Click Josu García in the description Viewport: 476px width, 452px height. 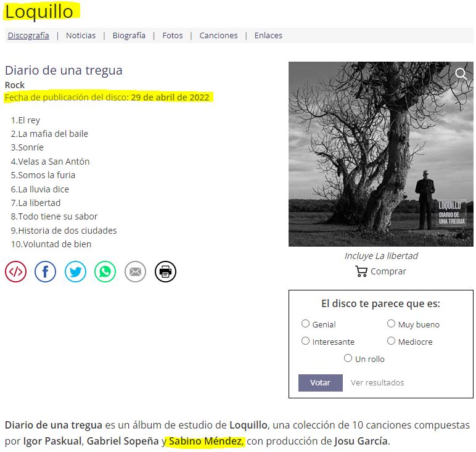(361, 441)
